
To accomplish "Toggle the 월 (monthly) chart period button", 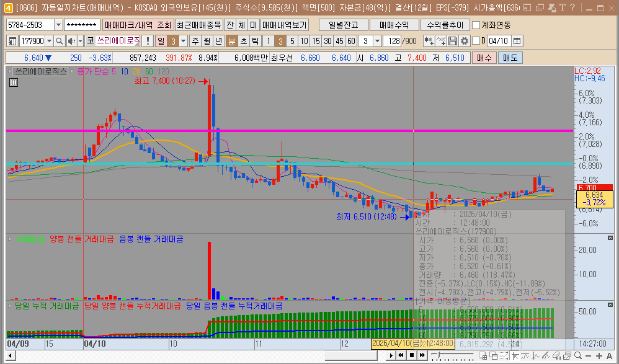I will coord(207,41).
